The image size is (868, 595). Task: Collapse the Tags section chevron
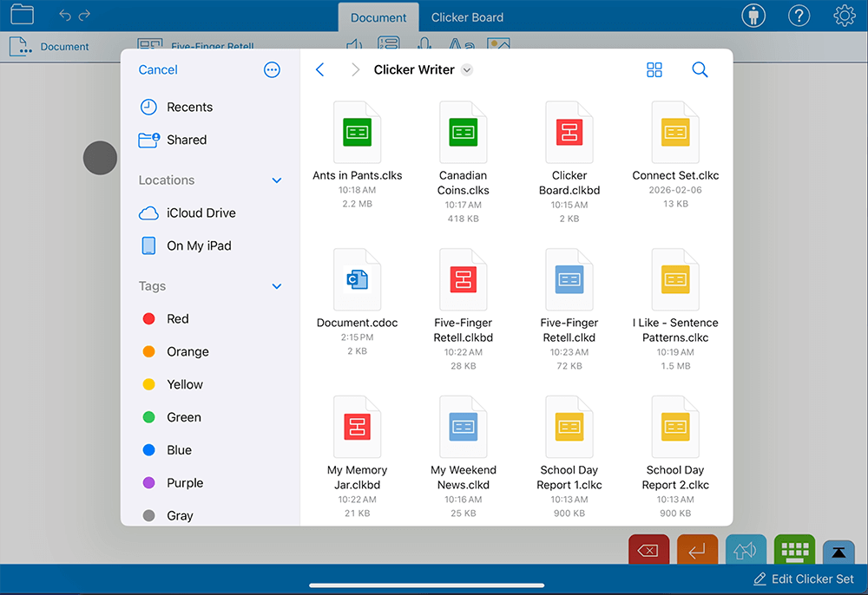(x=277, y=286)
